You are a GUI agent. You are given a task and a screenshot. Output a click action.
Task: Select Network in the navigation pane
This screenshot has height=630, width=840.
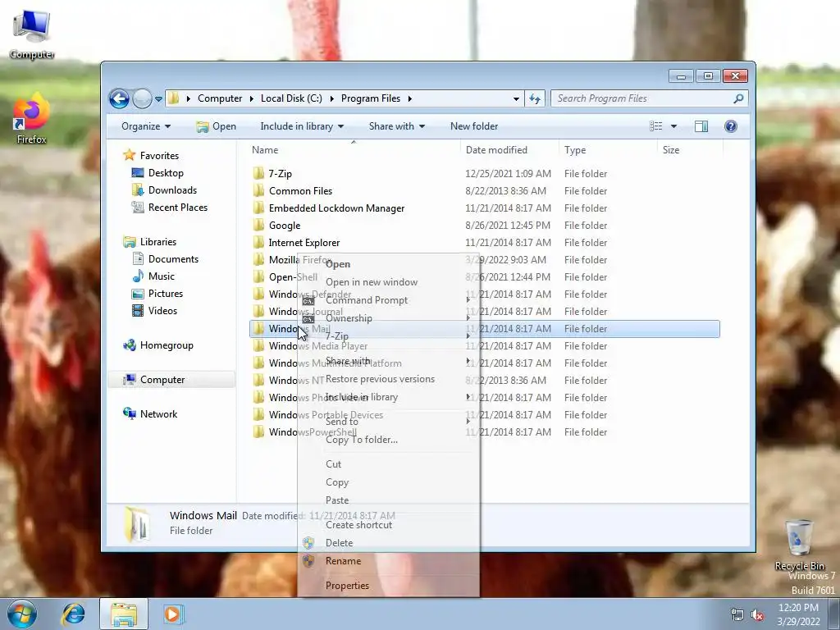pyautogui.click(x=158, y=414)
